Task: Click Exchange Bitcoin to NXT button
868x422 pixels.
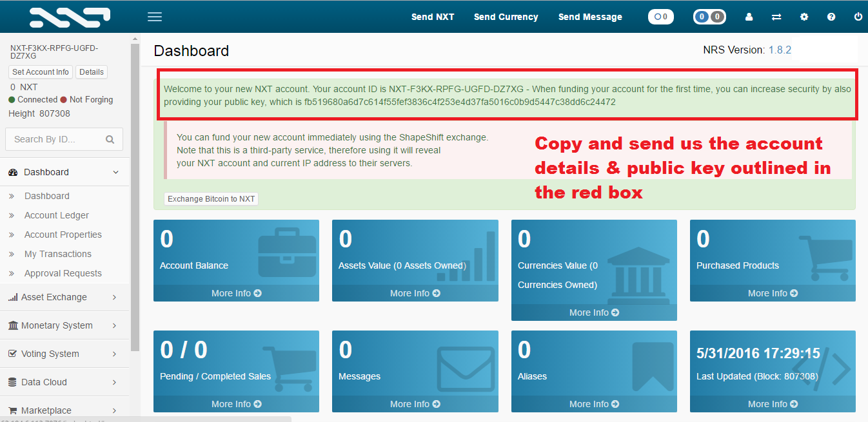Action: point(212,199)
